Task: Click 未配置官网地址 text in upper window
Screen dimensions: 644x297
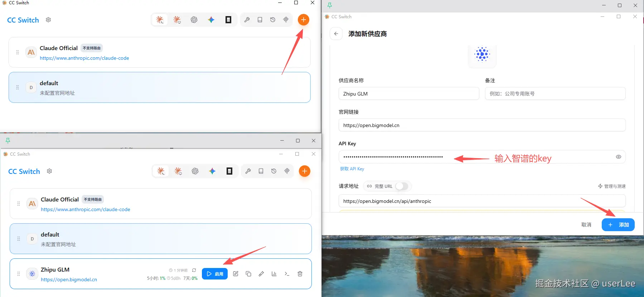Action: (57, 93)
